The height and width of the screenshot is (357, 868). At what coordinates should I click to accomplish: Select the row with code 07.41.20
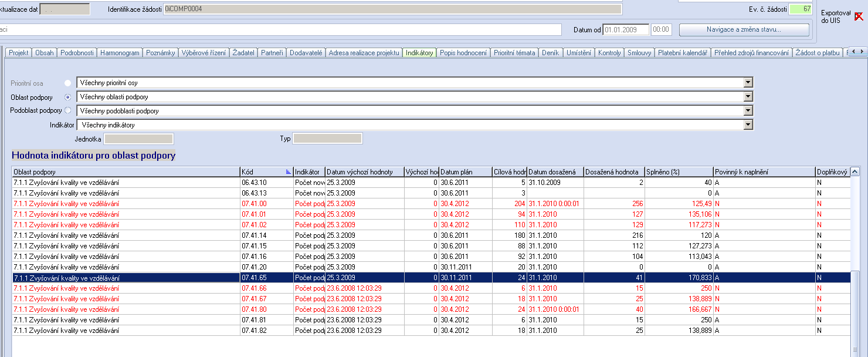click(x=431, y=267)
